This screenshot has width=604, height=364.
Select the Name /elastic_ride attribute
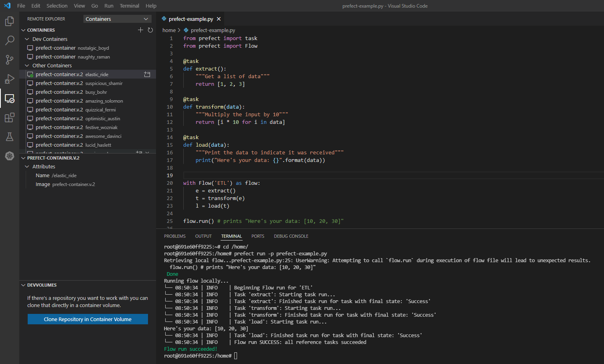coord(87,175)
